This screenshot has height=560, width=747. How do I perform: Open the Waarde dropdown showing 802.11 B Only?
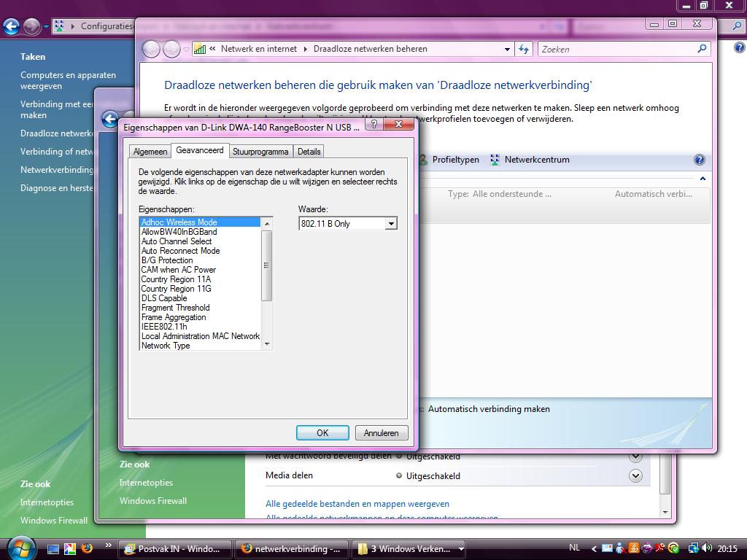pos(391,223)
